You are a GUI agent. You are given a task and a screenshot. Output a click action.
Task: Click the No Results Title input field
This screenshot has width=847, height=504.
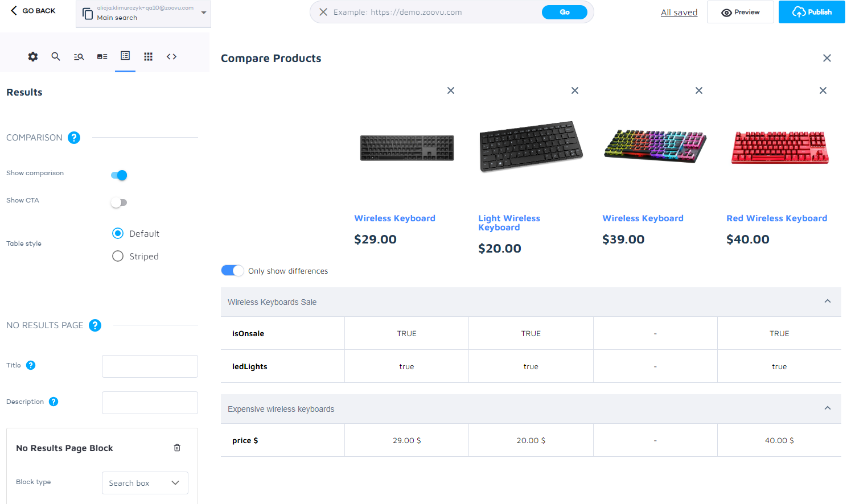(x=150, y=366)
